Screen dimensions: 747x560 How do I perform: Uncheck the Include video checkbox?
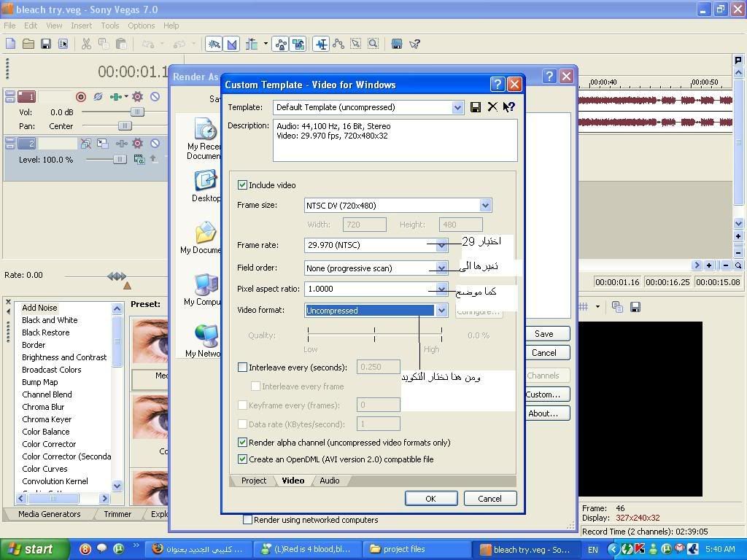tap(243, 185)
